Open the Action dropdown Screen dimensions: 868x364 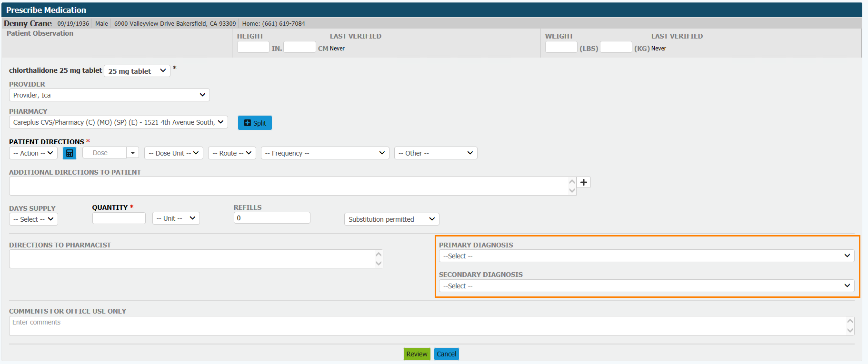[x=33, y=153]
